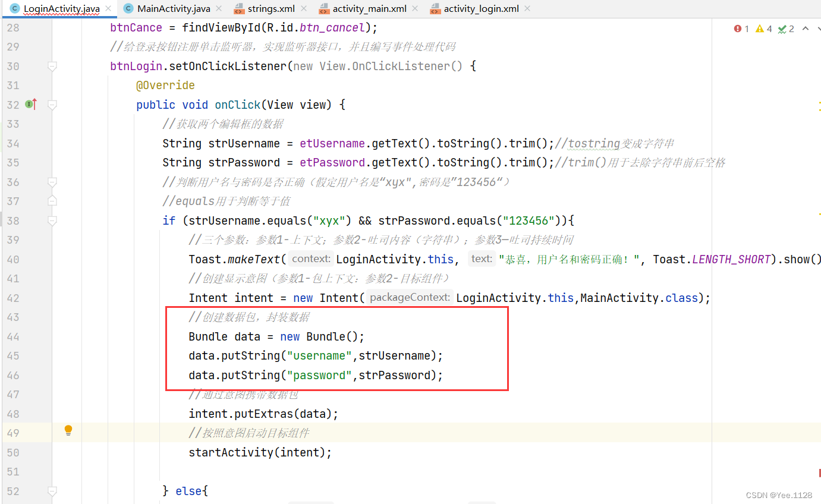Screen dimensions: 821x504
Task: Click 'makeText' on line 40
Action: click(x=254, y=259)
